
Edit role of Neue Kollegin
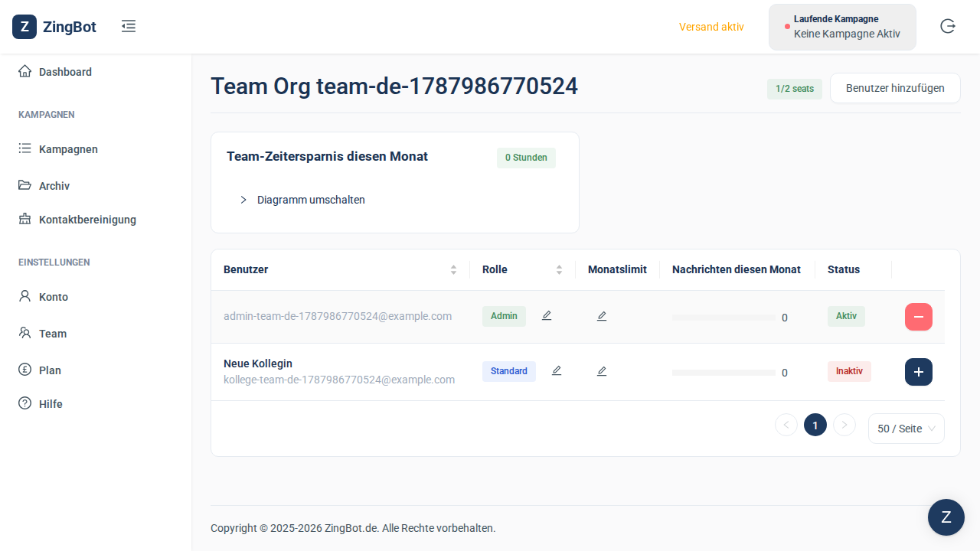[557, 370]
